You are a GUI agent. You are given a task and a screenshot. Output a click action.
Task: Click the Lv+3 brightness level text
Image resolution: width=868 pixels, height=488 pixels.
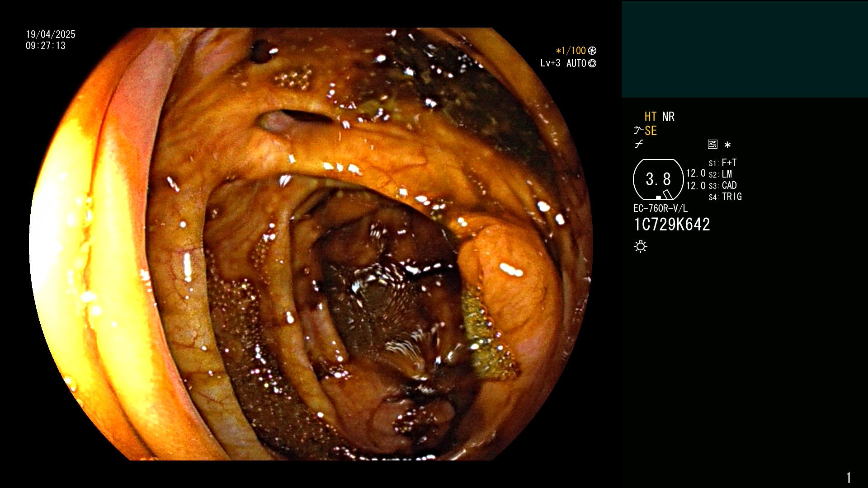point(550,63)
